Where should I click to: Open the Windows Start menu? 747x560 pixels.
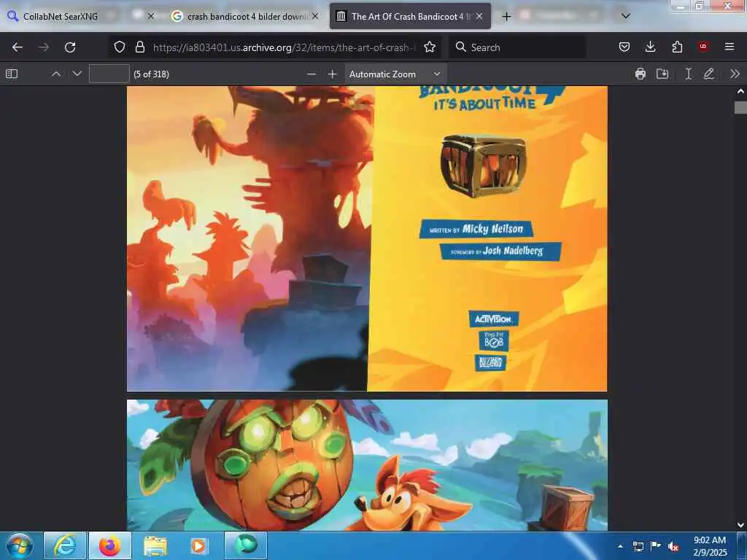[x=19, y=545]
